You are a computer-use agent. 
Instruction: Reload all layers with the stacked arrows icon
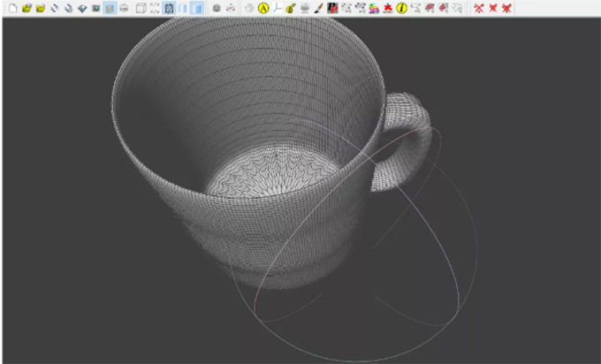(x=68, y=8)
